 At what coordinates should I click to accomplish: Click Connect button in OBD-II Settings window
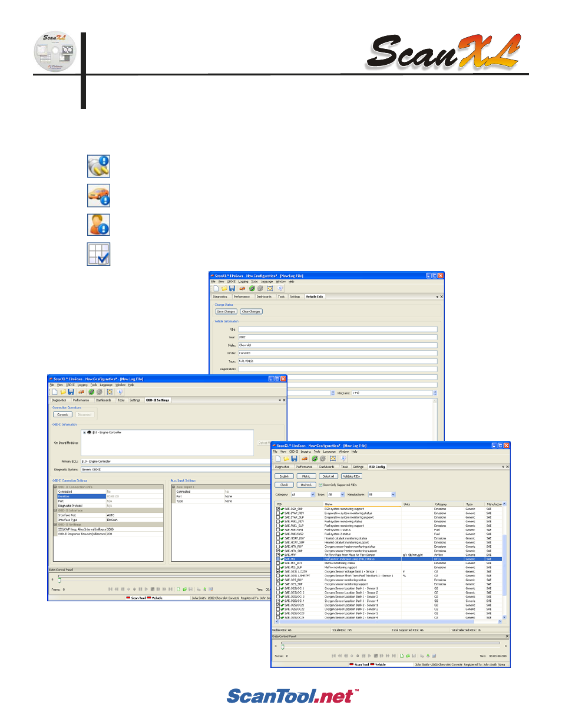(x=63, y=414)
